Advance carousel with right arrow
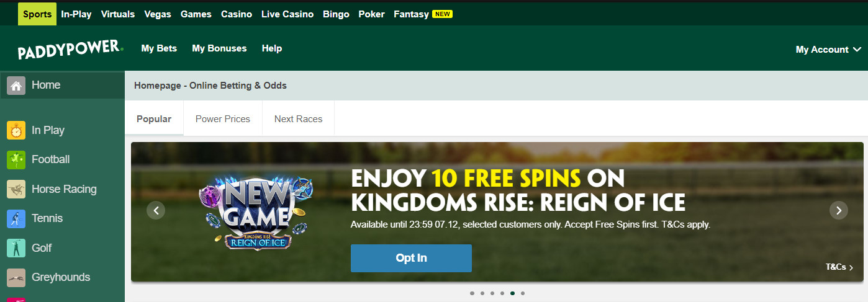 (x=839, y=210)
